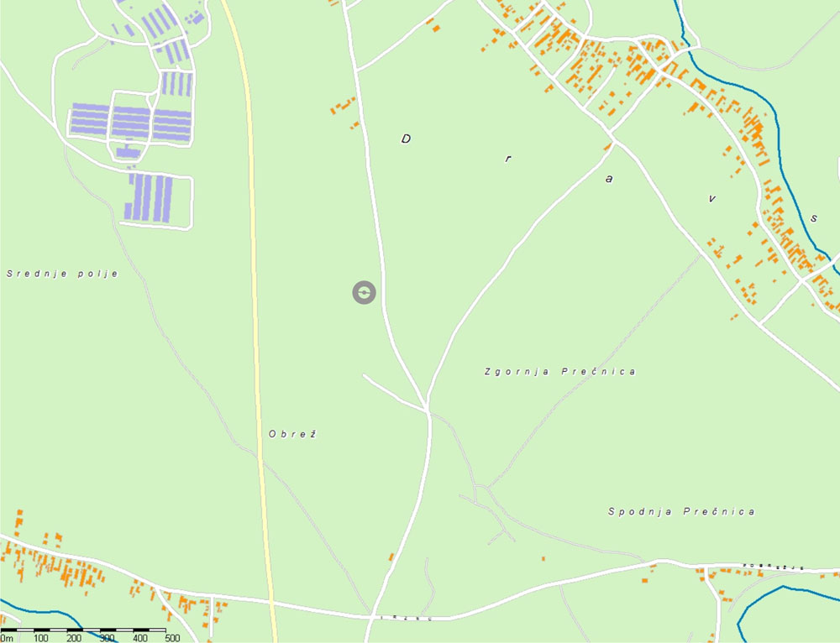Click the three-way road junction near Obrež
Viewport: 840px width, 643px height.
[x=427, y=410]
